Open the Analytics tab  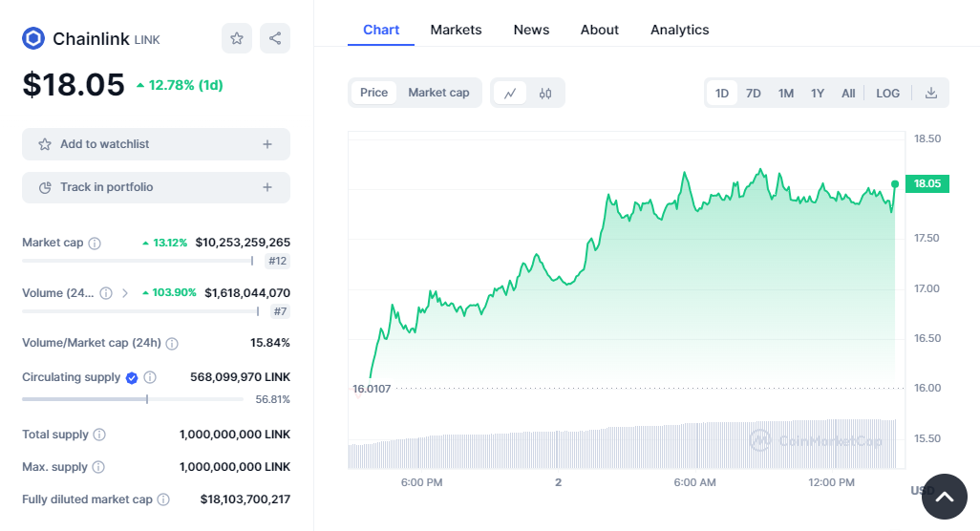679,30
